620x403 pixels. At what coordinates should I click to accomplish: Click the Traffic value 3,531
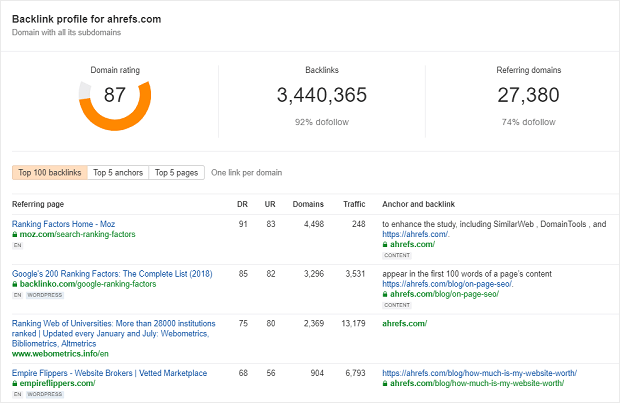pos(355,274)
